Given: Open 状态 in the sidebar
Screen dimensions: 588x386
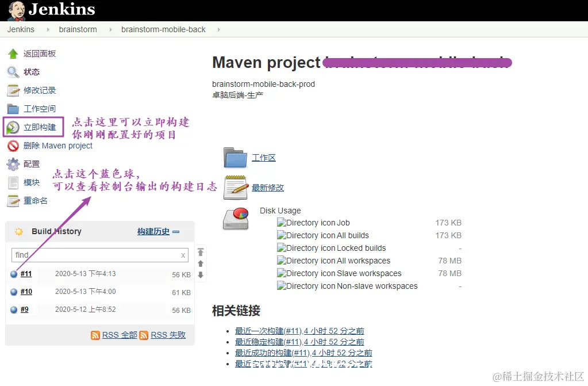Looking at the screenshot, I should click(x=32, y=72).
